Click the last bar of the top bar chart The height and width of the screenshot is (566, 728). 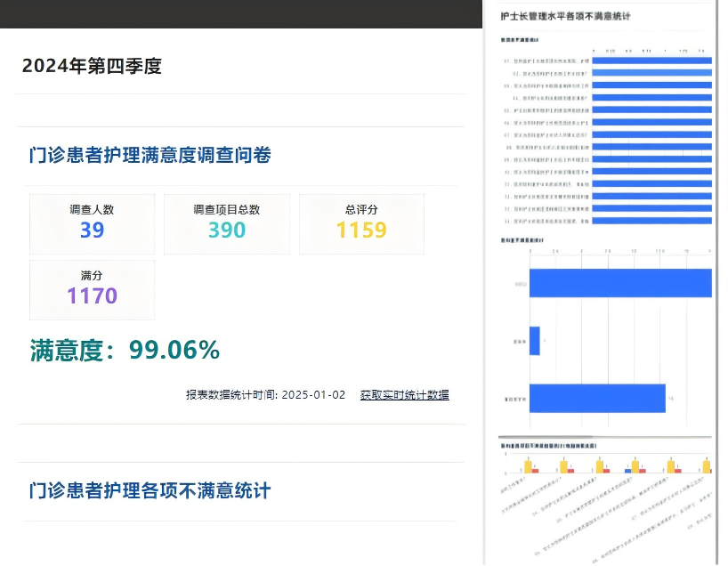point(651,220)
